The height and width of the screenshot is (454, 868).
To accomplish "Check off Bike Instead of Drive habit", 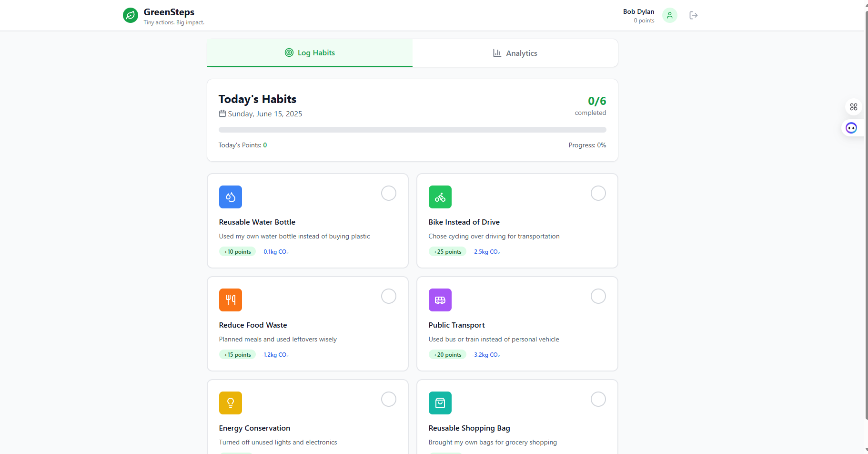I will (598, 193).
